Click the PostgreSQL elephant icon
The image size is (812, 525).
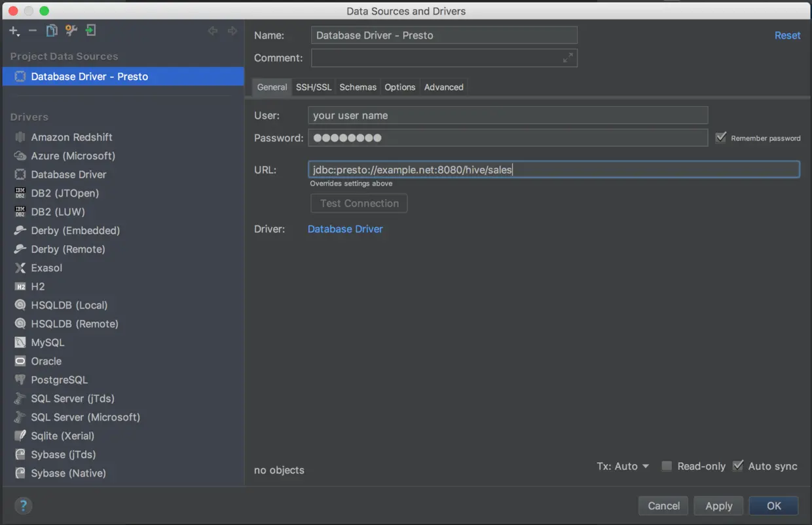pos(20,380)
